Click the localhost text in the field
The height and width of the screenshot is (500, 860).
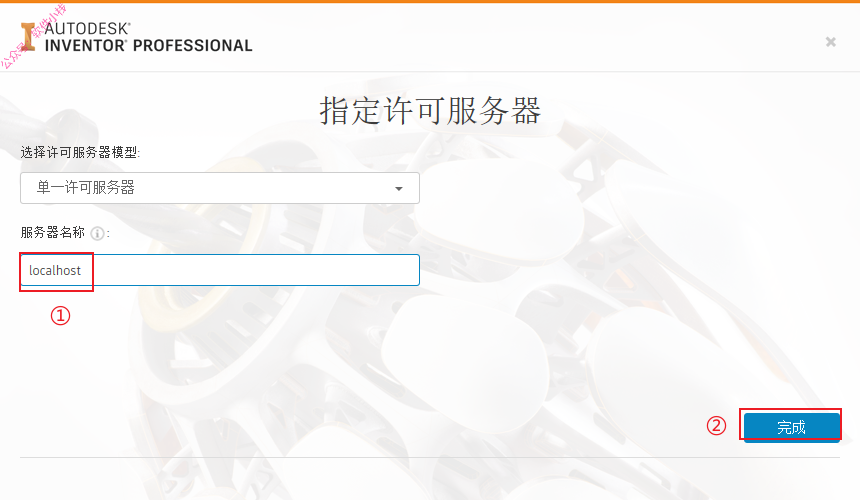55,270
